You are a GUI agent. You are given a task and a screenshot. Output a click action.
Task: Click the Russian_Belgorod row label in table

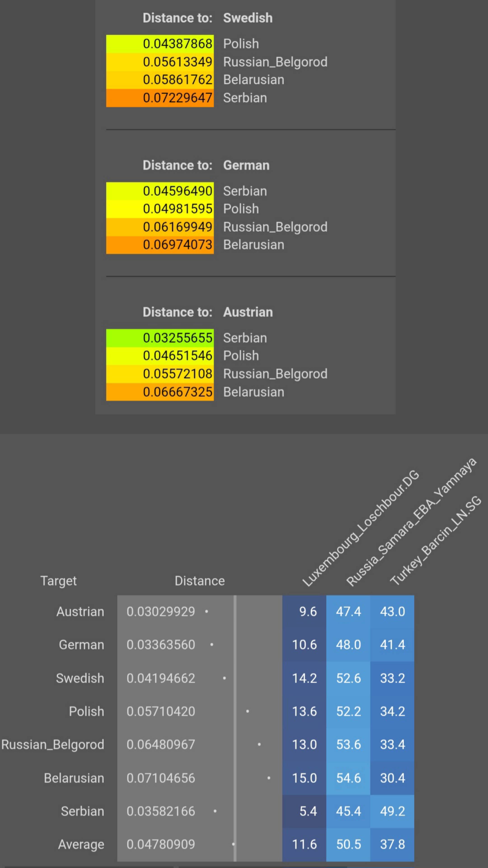point(53,745)
